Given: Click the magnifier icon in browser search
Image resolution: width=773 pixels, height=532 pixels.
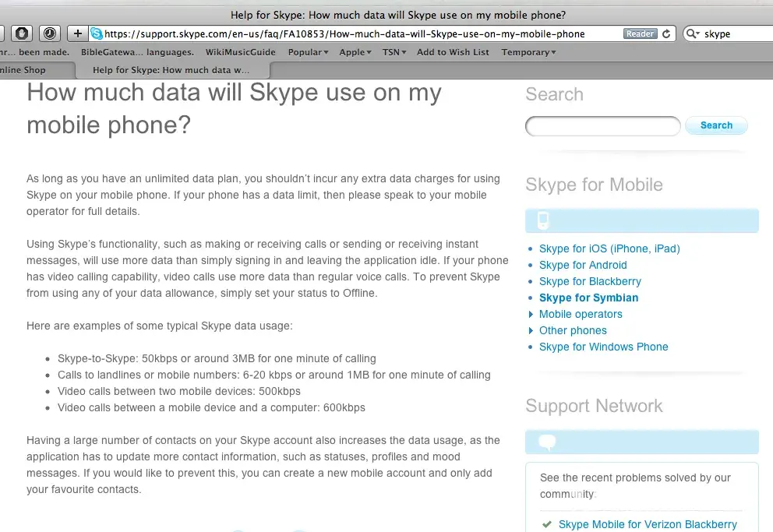Looking at the screenshot, I should [692, 34].
